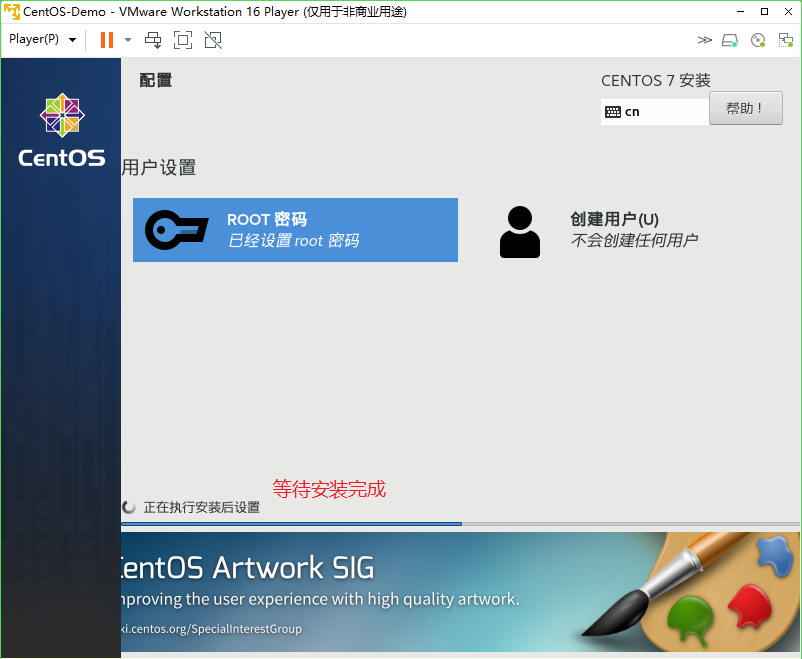Toggle Unity mode icon
This screenshot has width=802, height=659.
(x=213, y=40)
